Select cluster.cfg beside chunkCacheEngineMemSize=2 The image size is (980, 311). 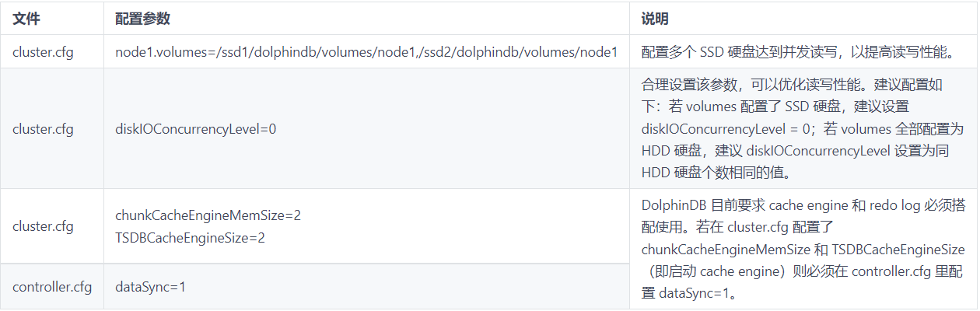pos(43,226)
